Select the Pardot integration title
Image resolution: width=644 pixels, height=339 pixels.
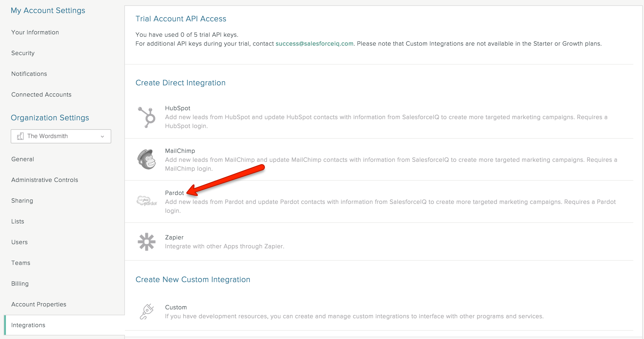[x=174, y=193]
